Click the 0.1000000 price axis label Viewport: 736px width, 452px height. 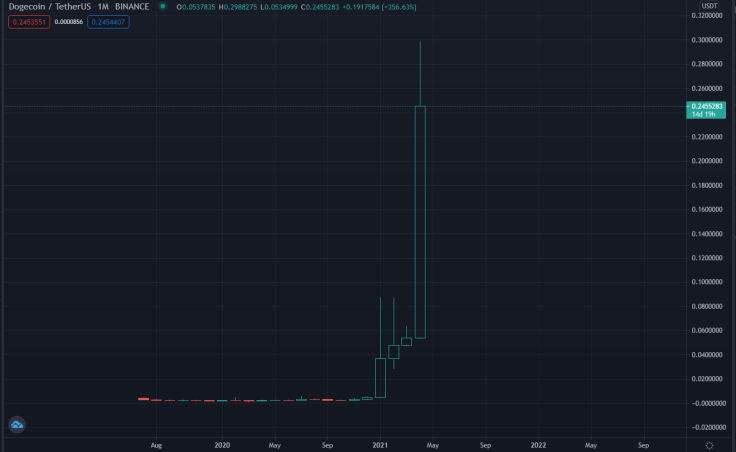(707, 282)
